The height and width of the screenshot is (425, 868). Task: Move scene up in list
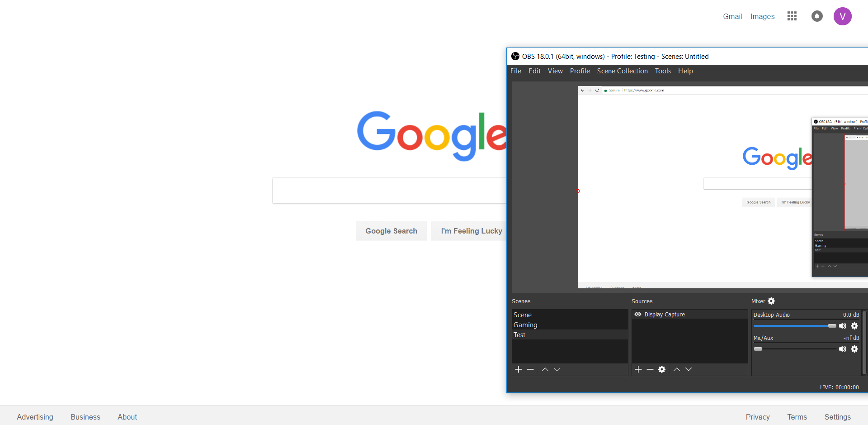545,369
